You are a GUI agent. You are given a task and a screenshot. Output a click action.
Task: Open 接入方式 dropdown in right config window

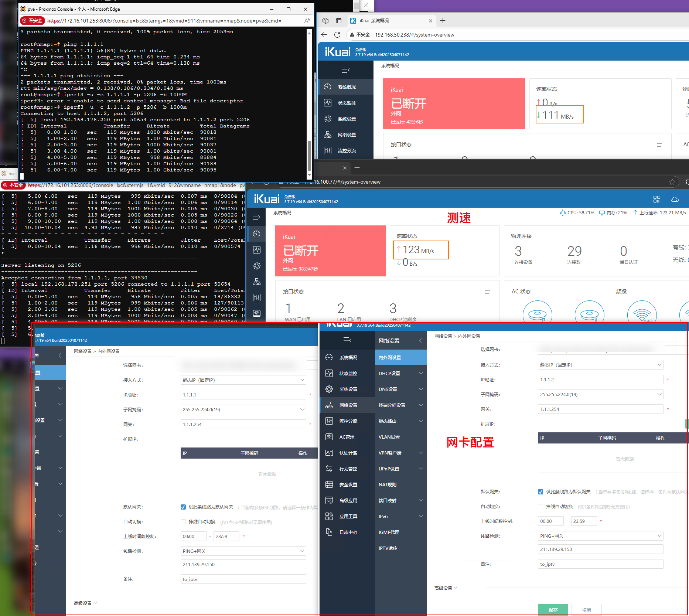pos(600,365)
